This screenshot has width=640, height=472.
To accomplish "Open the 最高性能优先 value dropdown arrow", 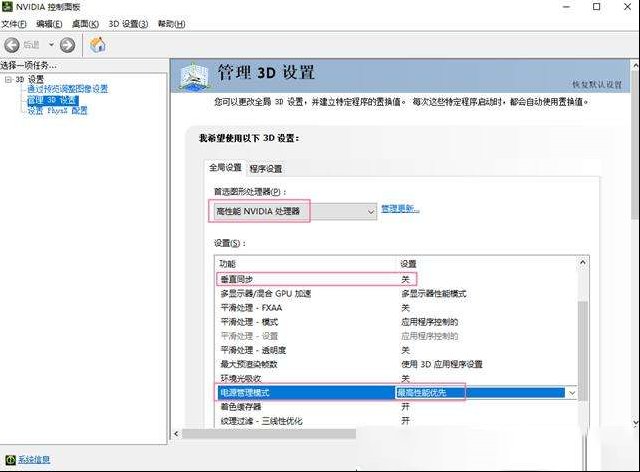I will click(x=572, y=393).
